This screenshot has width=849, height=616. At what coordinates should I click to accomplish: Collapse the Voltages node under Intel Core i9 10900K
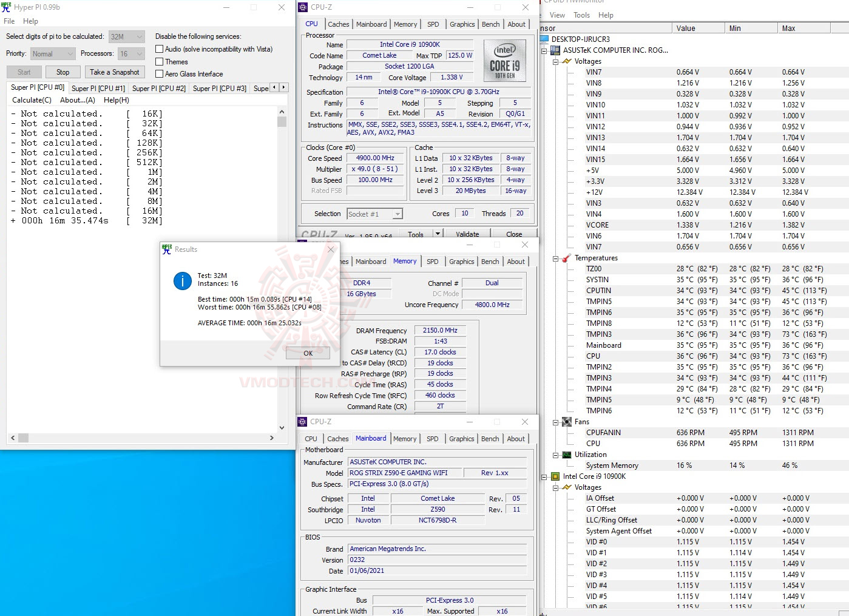tap(555, 487)
